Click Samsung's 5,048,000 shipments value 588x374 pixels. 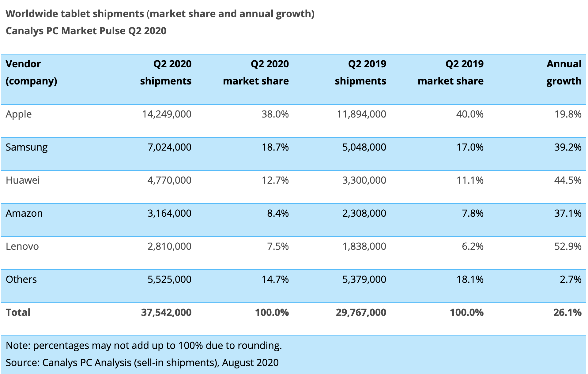pos(364,147)
